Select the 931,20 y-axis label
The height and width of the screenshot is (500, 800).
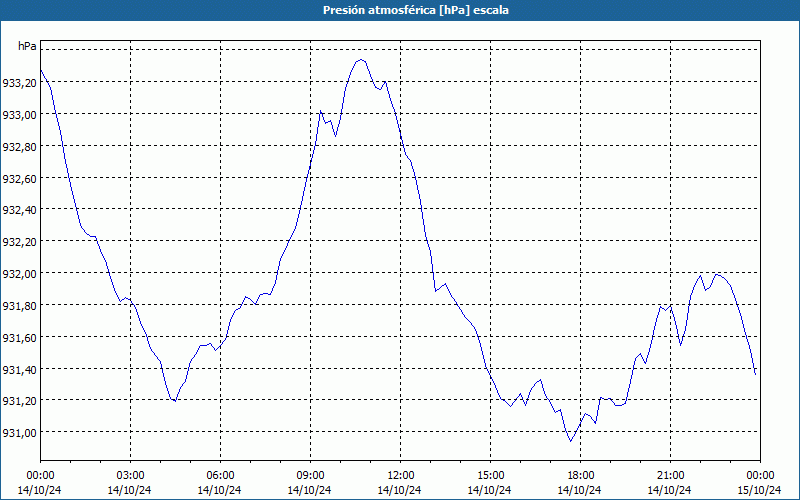[x=20, y=401]
